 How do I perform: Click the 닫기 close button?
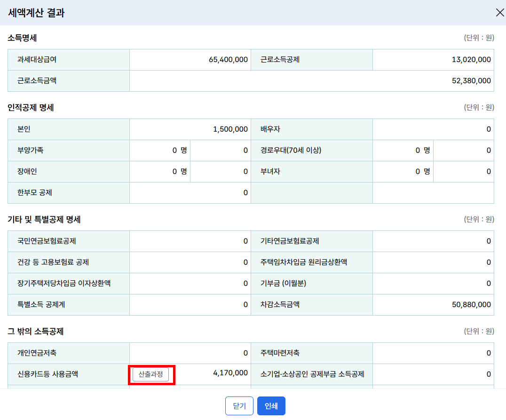[239, 405]
